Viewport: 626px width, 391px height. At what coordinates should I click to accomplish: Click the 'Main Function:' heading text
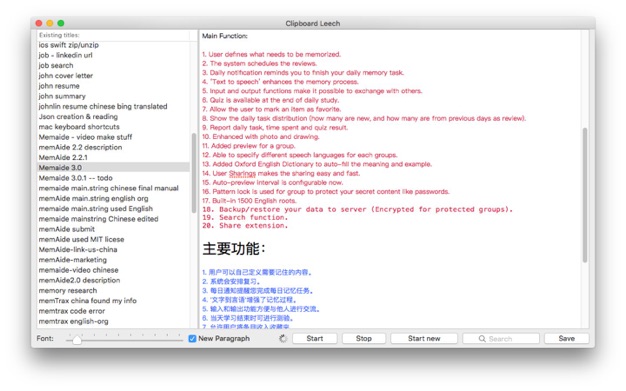click(x=225, y=36)
